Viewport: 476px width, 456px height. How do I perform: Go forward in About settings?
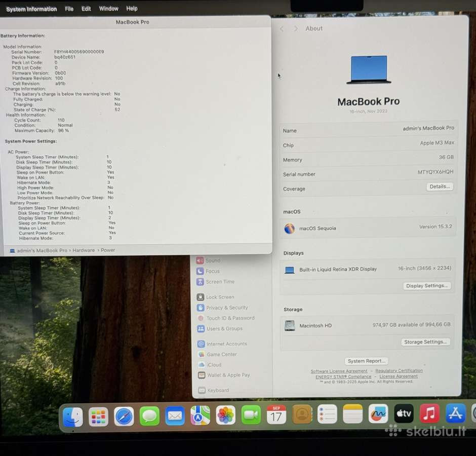[x=296, y=28]
